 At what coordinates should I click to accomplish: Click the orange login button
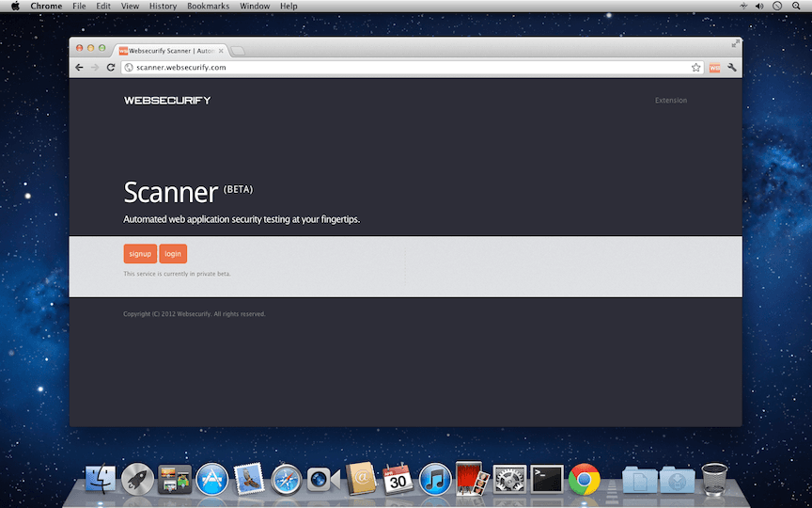(x=173, y=254)
